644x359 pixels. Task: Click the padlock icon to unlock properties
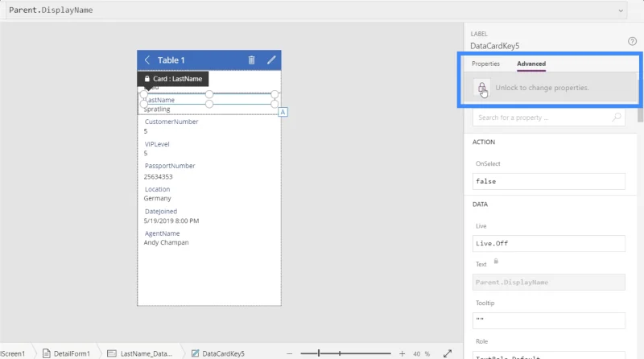click(481, 88)
